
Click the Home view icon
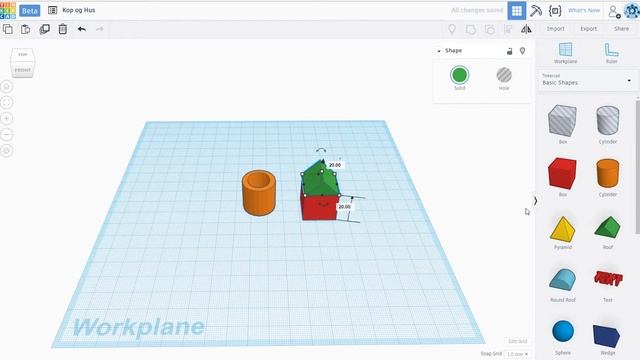tap(7, 87)
